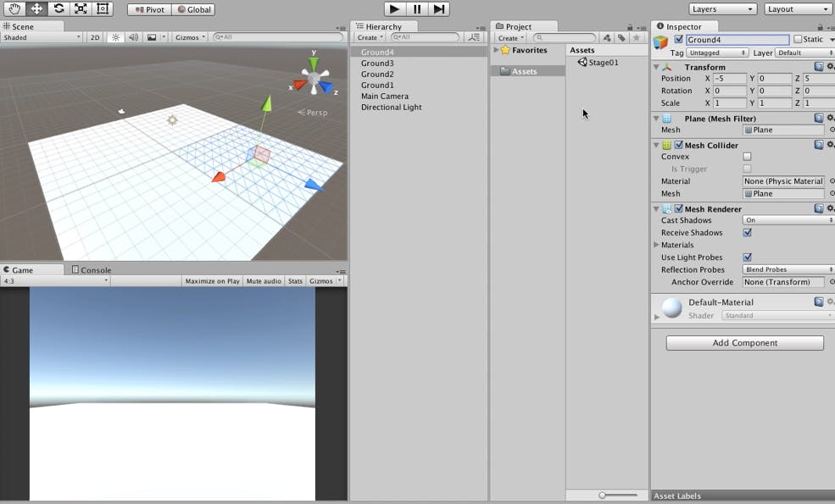
Task: Start the game with Play button
Action: click(x=394, y=9)
